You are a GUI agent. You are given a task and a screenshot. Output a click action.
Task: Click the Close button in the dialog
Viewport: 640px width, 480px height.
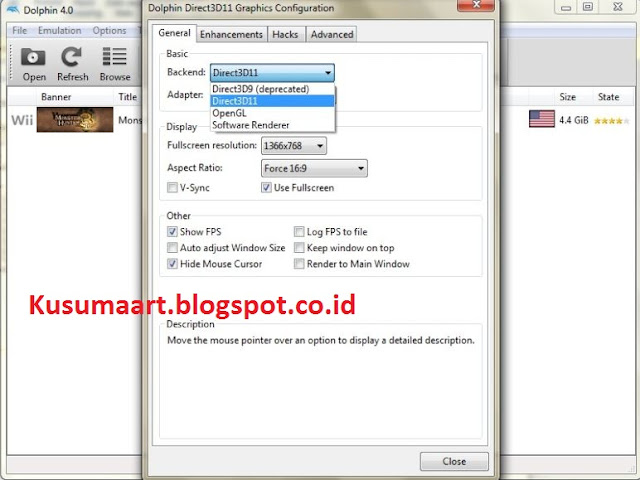coord(454,461)
